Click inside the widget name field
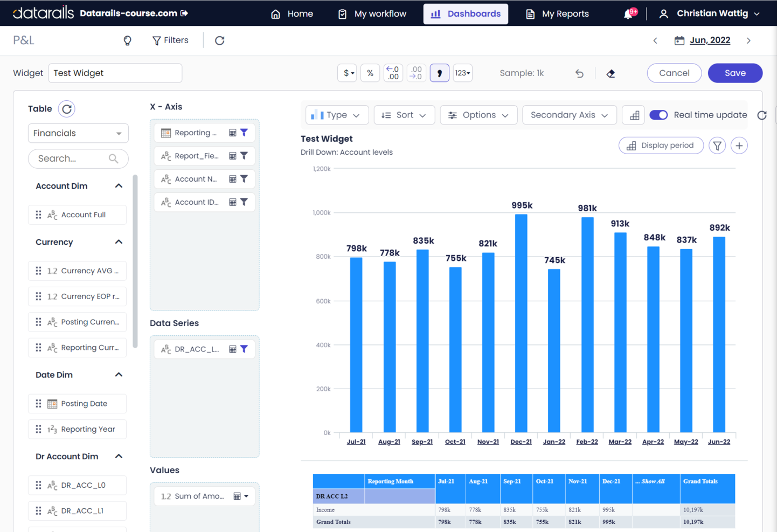This screenshot has height=532, width=777. tap(115, 73)
